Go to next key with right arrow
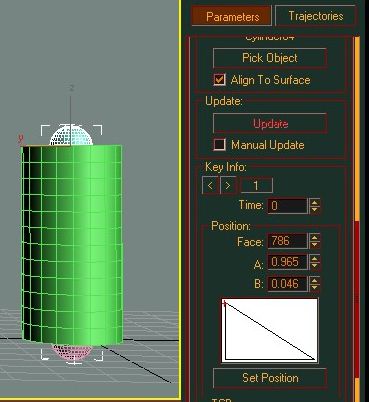Image resolution: width=369 pixels, height=402 pixels. (x=228, y=185)
